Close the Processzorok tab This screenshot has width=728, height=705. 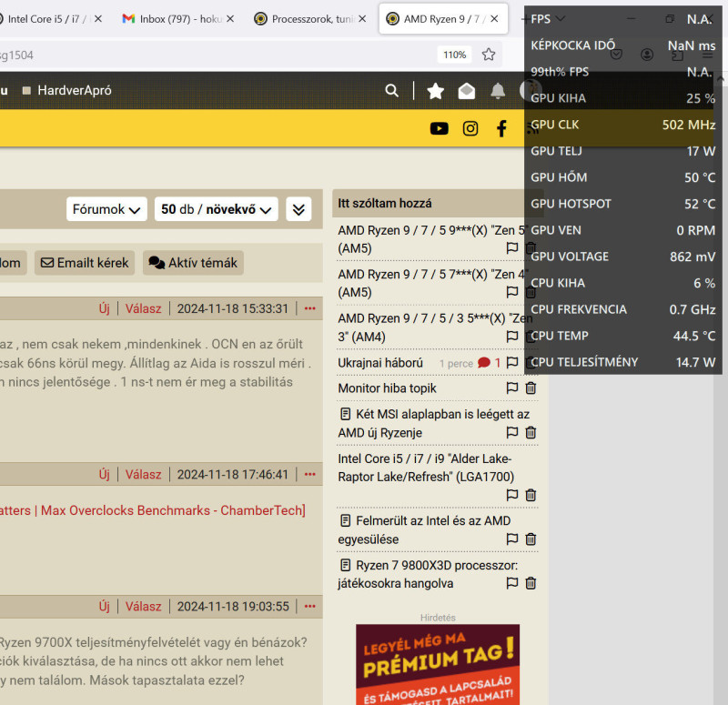click(x=362, y=18)
